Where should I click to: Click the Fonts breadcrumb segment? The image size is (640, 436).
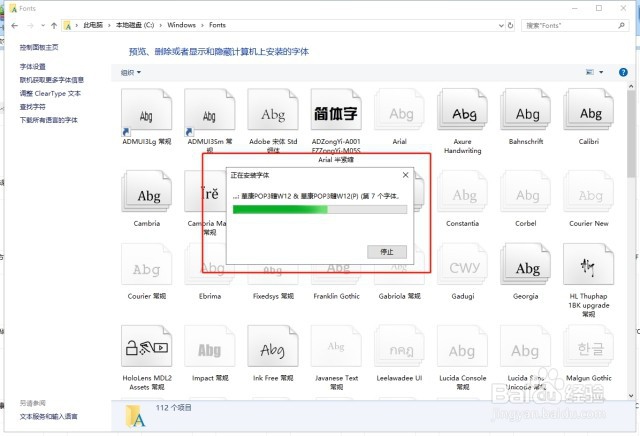[x=217, y=25]
